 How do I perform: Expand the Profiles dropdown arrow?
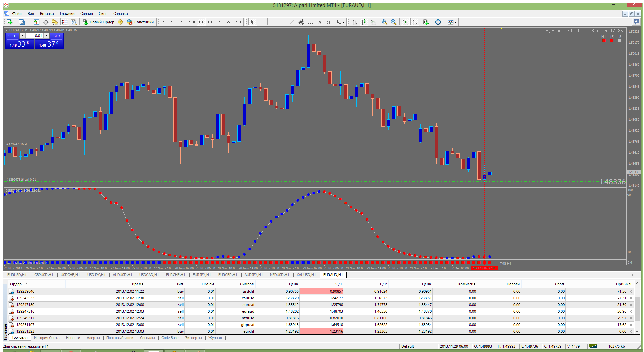pyautogui.click(x=27, y=22)
